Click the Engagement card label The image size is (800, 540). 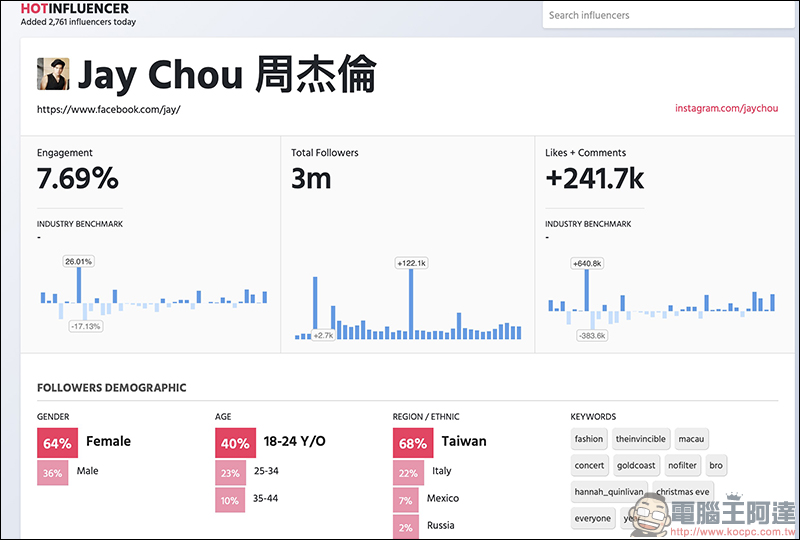tap(65, 153)
